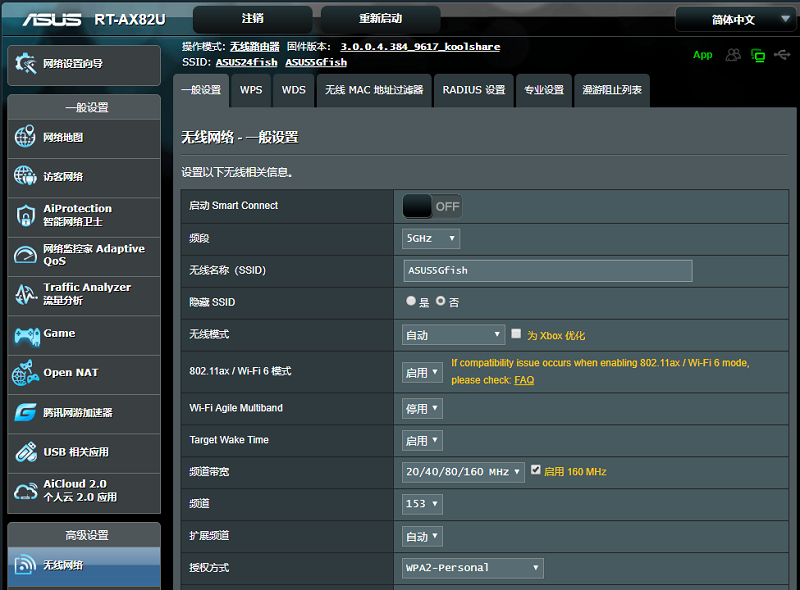The width and height of the screenshot is (800, 590).
Task: Select 否 for Hide SSID
Action: tap(440, 301)
